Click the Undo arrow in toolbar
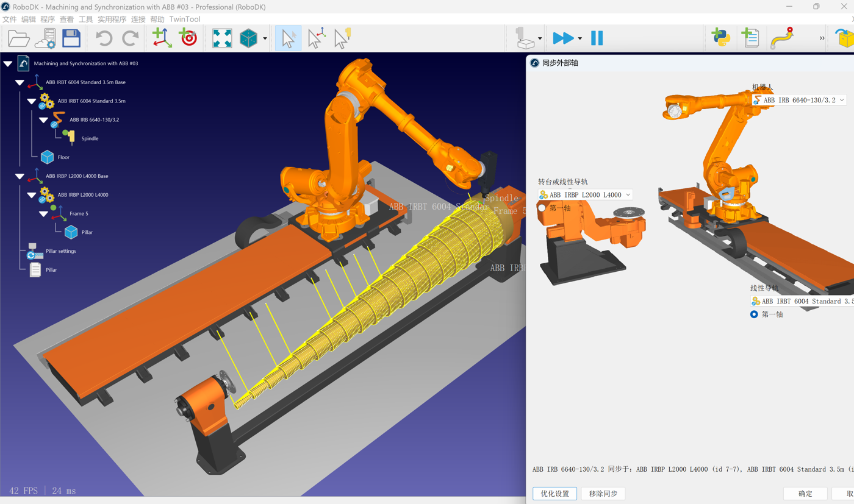This screenshot has width=854, height=504. [x=104, y=38]
